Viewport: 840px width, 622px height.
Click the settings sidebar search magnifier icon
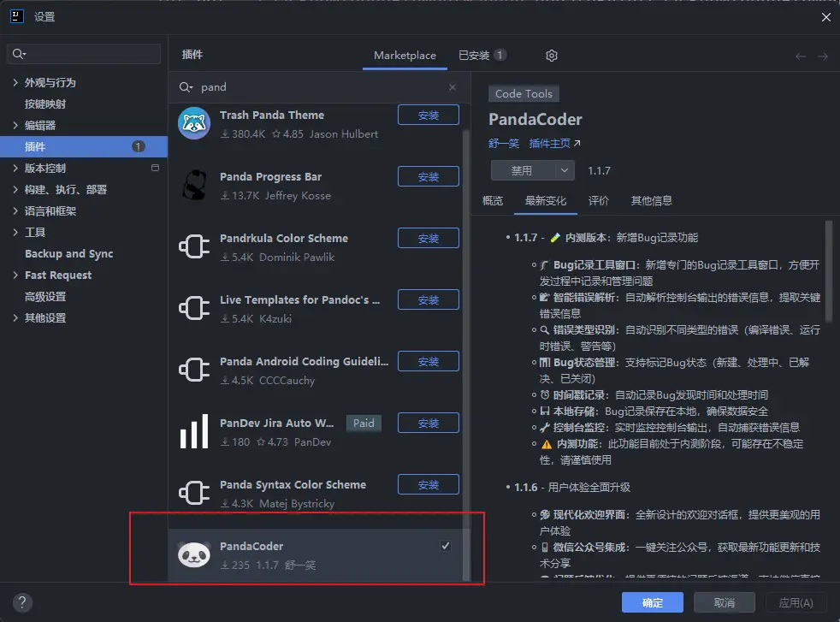19,54
